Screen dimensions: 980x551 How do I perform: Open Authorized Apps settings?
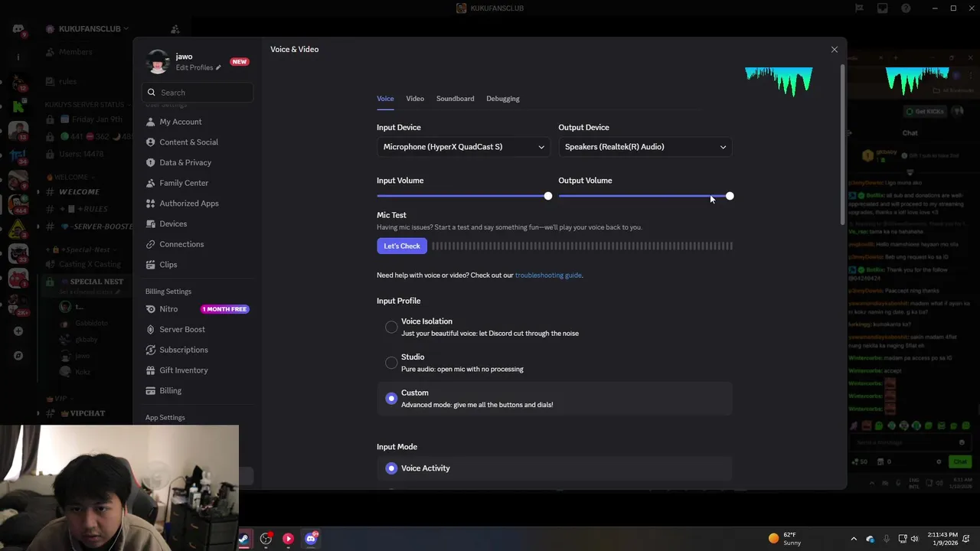pos(189,204)
